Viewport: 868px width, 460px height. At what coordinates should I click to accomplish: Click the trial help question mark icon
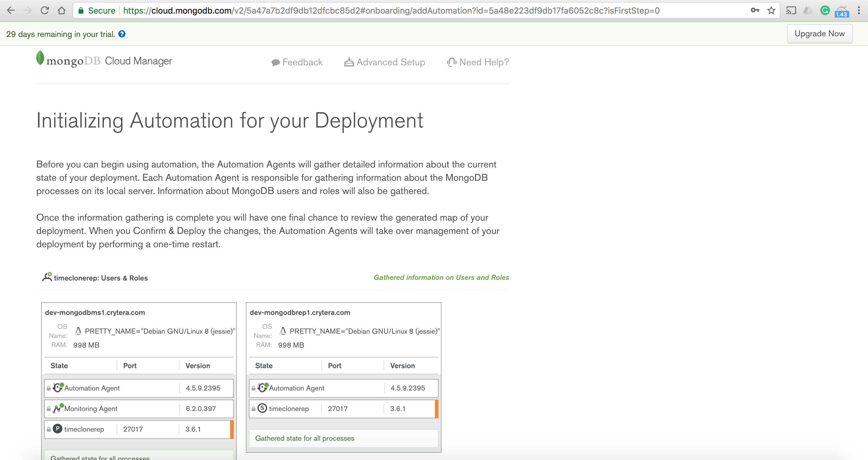[x=122, y=34]
